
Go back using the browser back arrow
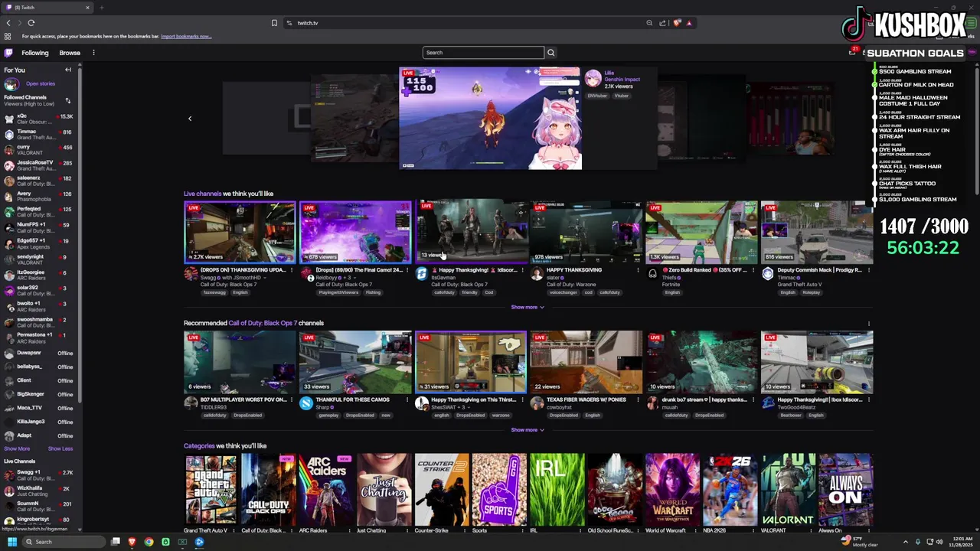pyautogui.click(x=8, y=23)
